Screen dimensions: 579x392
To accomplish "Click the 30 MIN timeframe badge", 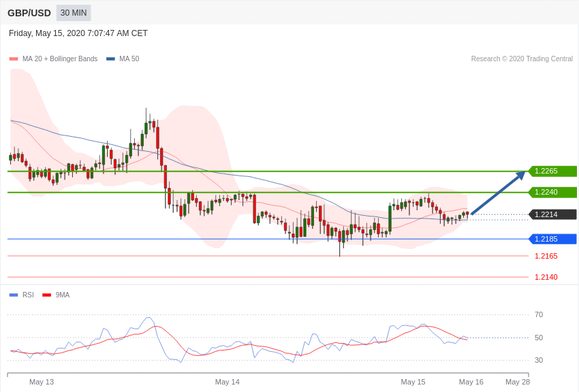I will [x=74, y=13].
